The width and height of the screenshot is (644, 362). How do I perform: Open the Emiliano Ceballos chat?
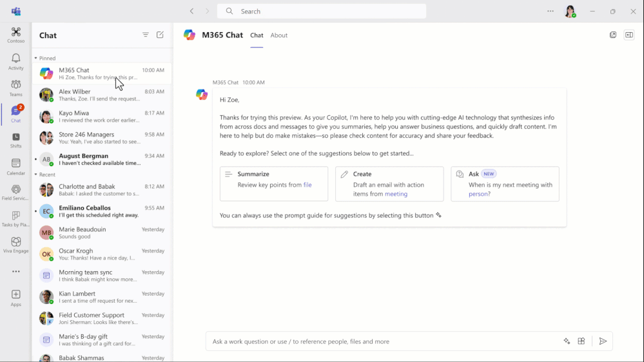pos(102,211)
